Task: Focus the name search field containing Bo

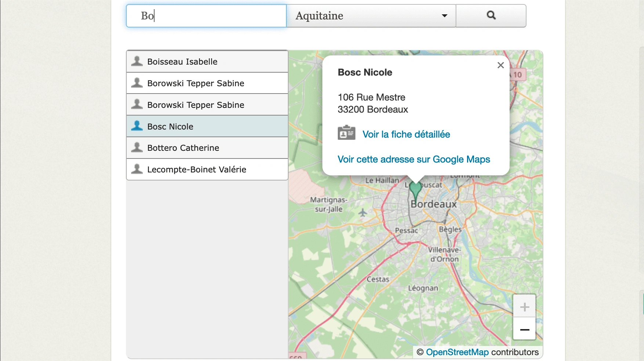Action: click(x=206, y=16)
